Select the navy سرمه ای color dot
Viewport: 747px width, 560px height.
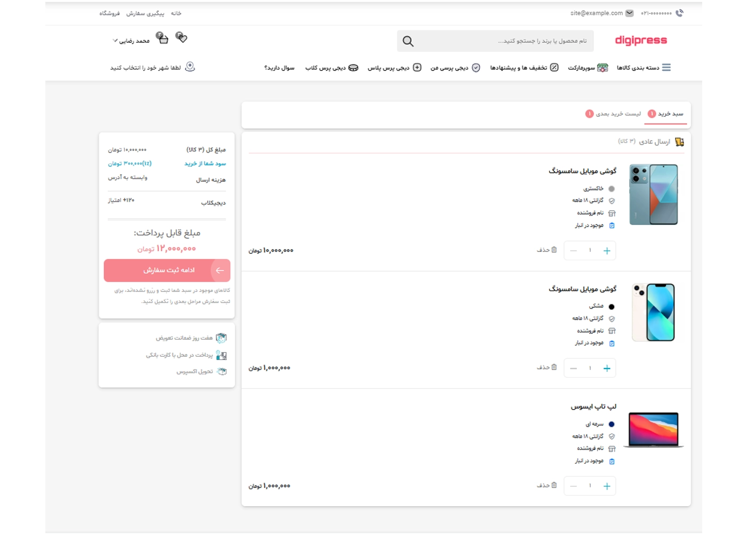coord(611,425)
